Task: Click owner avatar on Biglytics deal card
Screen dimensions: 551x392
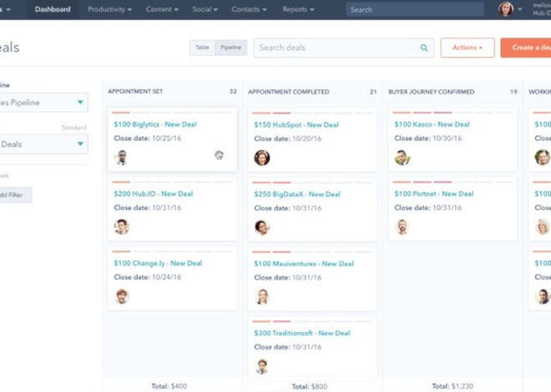Action: coord(122,158)
